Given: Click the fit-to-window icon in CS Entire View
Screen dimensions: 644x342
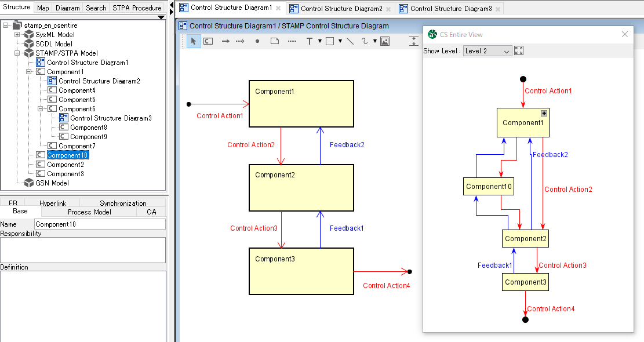Looking at the screenshot, I should 519,51.
